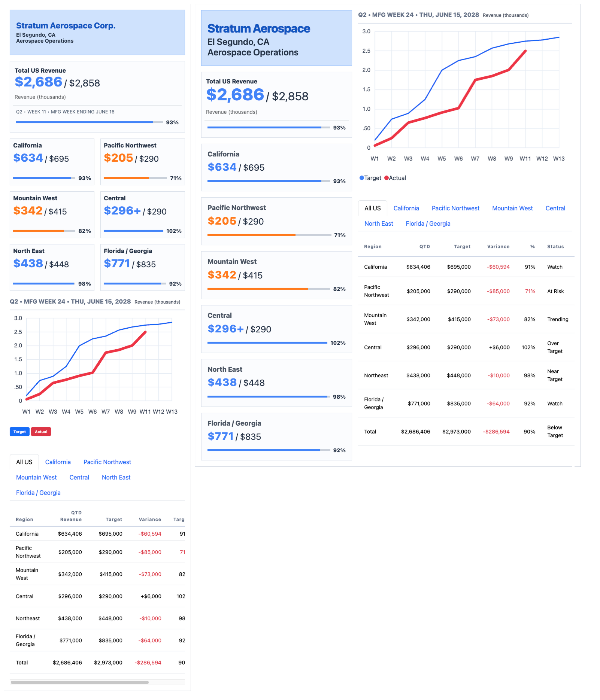The width and height of the screenshot is (600, 700).
Task: Open Florida / Georgia tab in left panel
Action: pos(38,493)
